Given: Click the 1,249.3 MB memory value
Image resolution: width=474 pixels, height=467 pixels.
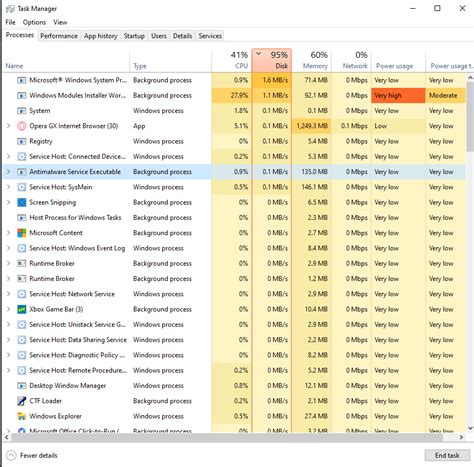Looking at the screenshot, I should (312, 126).
